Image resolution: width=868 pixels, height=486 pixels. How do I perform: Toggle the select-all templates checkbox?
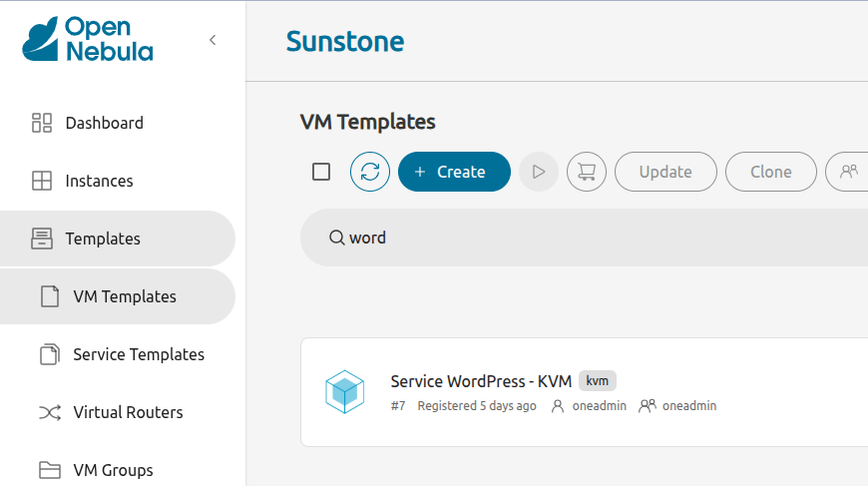[x=321, y=172]
